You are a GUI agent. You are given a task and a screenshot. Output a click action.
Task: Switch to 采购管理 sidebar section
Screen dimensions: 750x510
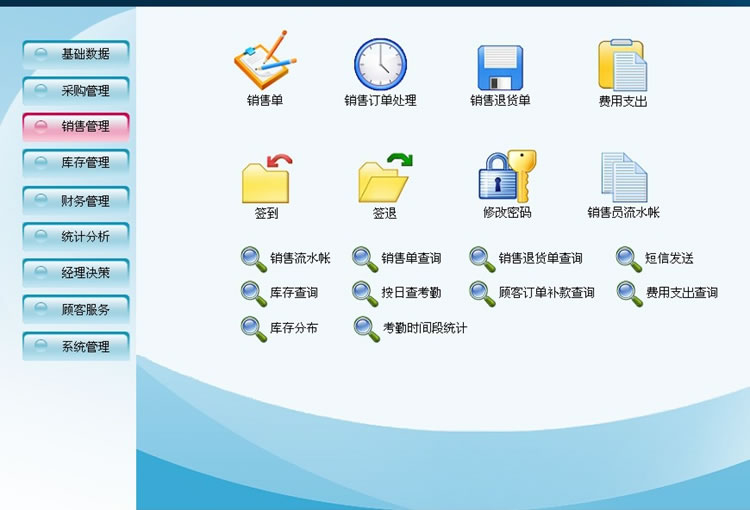(76, 91)
